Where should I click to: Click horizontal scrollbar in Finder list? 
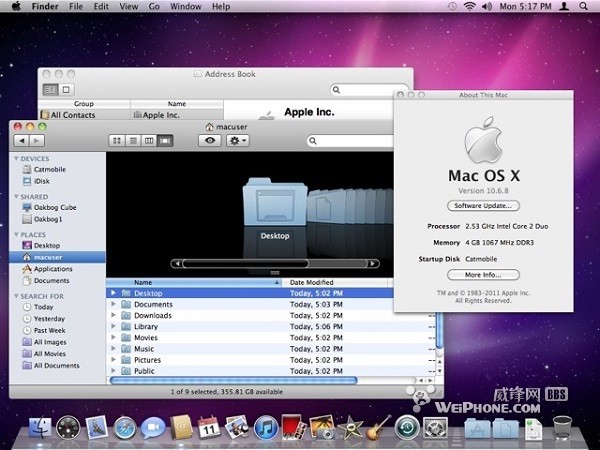click(233, 380)
